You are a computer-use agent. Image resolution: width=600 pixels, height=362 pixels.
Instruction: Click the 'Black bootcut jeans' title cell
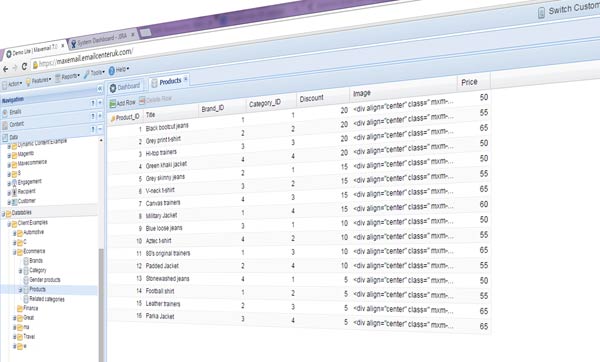click(167, 127)
